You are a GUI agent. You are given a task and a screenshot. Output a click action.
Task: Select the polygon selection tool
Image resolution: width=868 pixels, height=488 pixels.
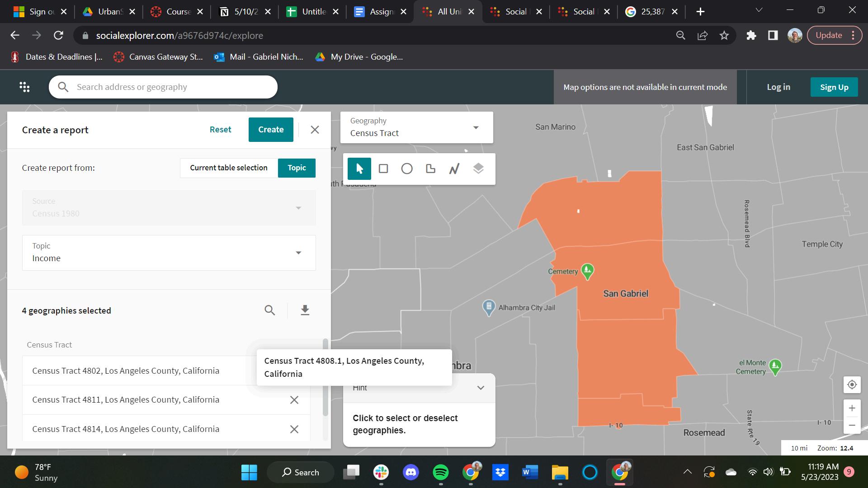tap(430, 169)
